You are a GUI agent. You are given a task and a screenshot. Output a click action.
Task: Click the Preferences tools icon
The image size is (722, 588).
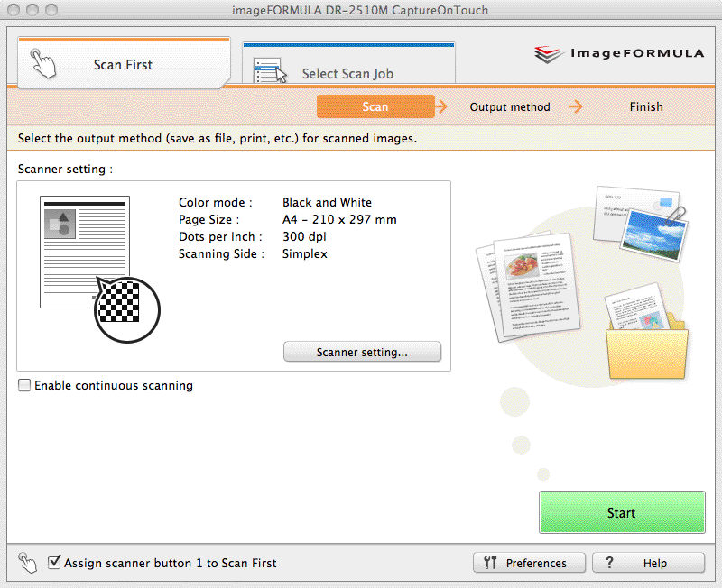[490, 562]
